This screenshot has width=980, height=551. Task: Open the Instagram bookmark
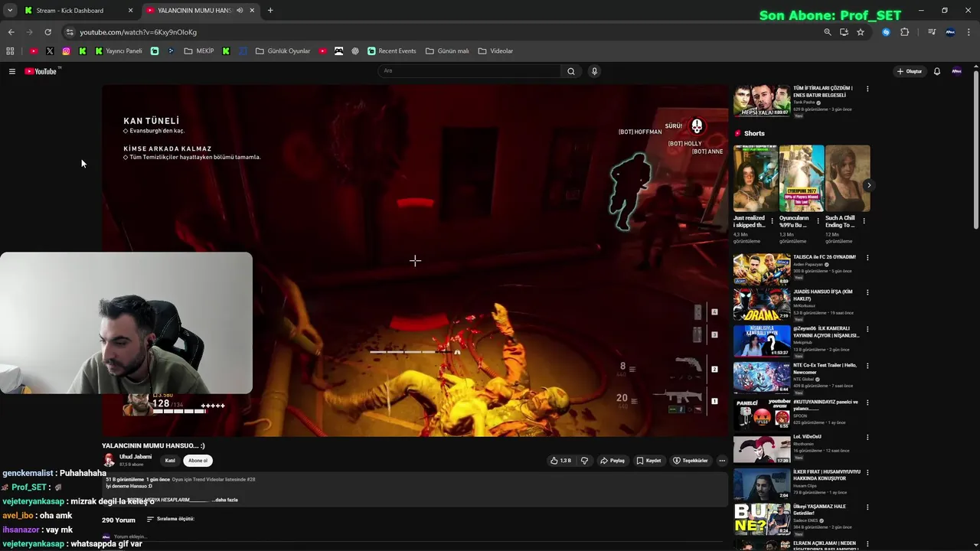tap(66, 51)
